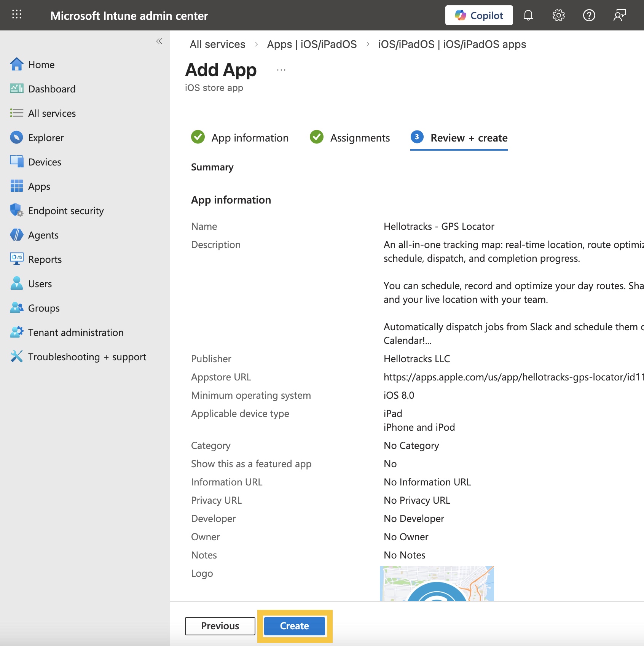The height and width of the screenshot is (646, 644).
Task: Click the Hellotracks logo thumbnail
Action: (437, 584)
